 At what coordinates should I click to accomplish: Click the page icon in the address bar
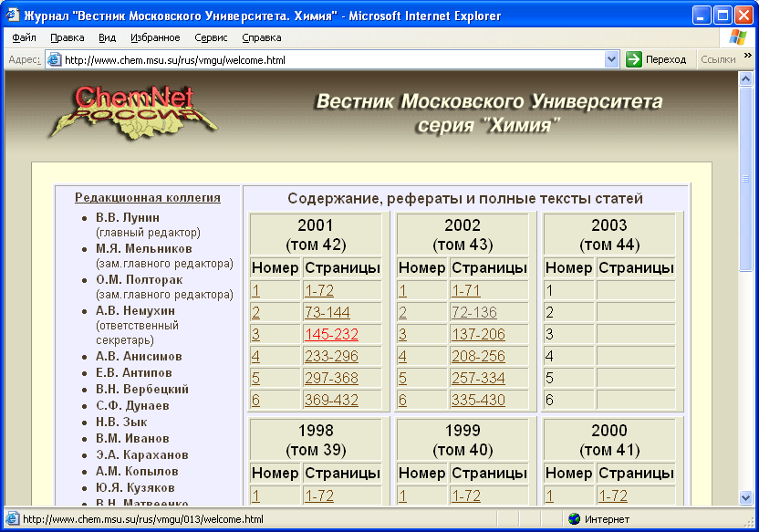coord(54,59)
